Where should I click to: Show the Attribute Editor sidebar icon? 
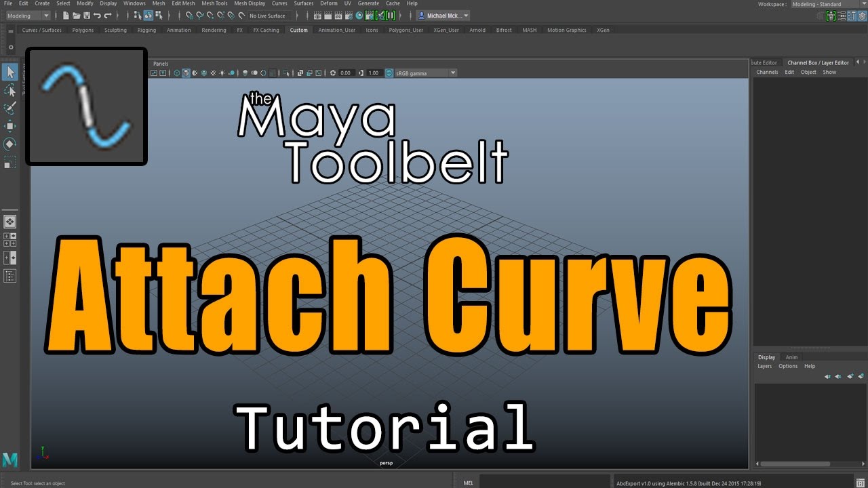(x=842, y=16)
